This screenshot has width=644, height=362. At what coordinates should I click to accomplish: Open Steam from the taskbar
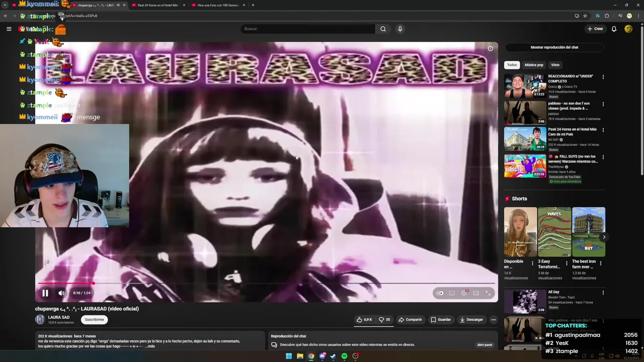(x=333, y=356)
